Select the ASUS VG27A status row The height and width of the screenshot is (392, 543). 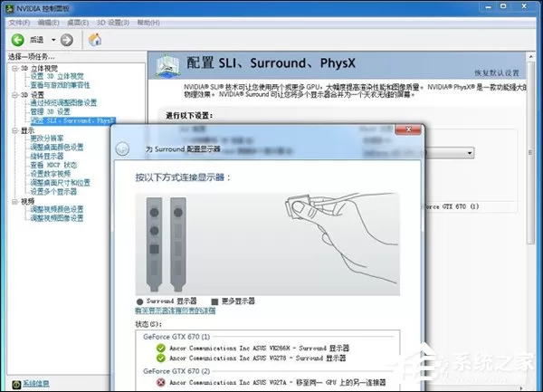pos(271,382)
